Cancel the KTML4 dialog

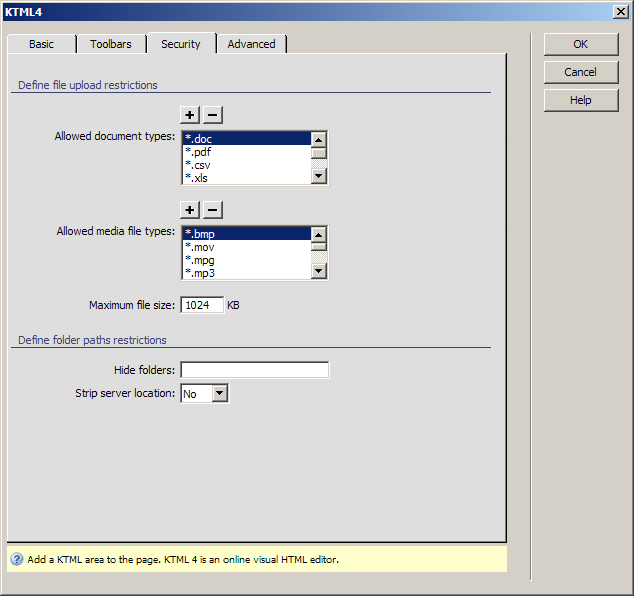581,72
